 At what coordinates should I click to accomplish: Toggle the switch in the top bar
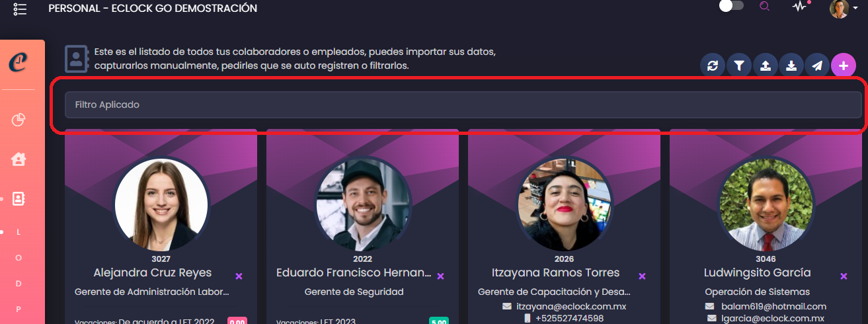pos(731,6)
